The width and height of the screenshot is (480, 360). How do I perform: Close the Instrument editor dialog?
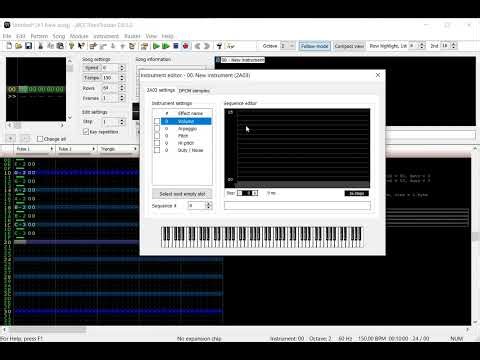(378, 75)
